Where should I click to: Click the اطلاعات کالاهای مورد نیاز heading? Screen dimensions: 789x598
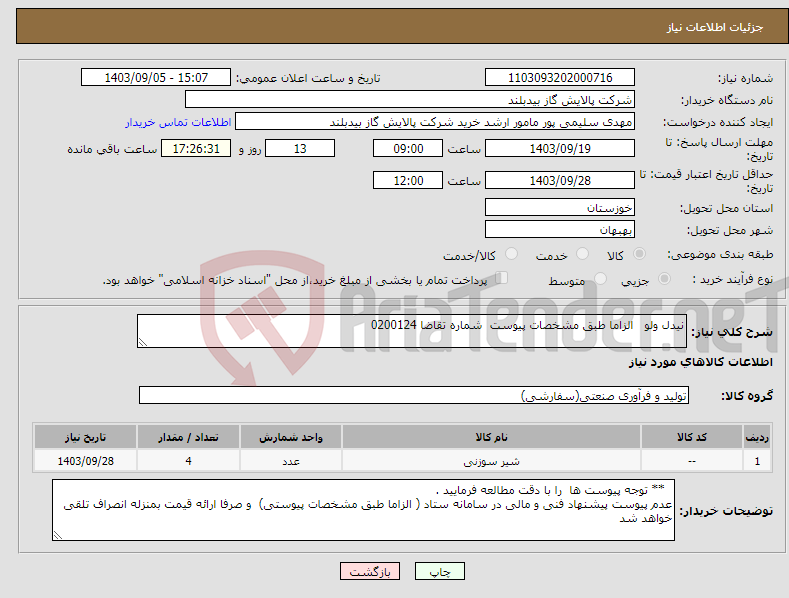click(x=700, y=362)
